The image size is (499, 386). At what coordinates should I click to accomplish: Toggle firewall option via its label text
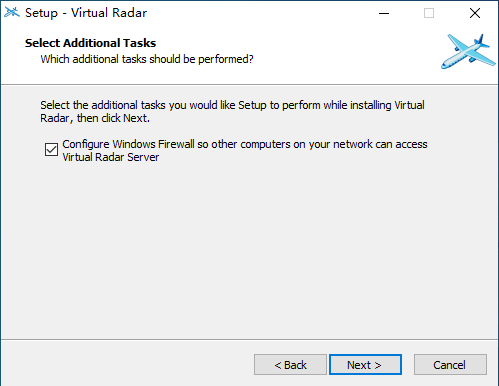pyautogui.click(x=245, y=150)
